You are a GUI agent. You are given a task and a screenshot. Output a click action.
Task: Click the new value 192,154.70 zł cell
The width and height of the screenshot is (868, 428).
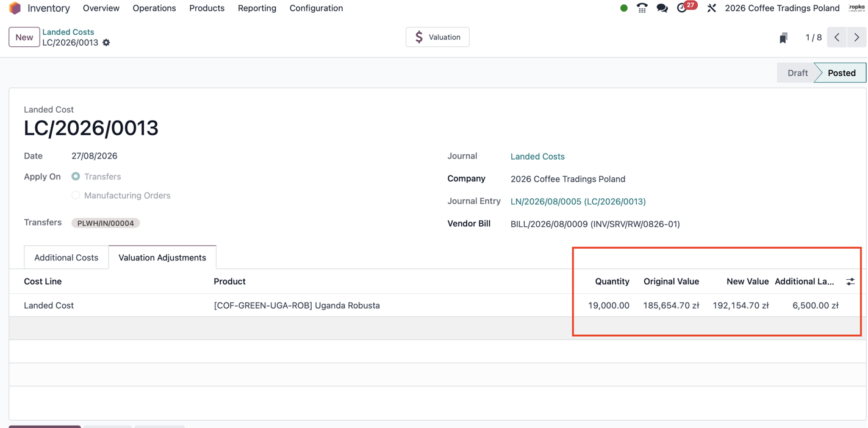741,305
